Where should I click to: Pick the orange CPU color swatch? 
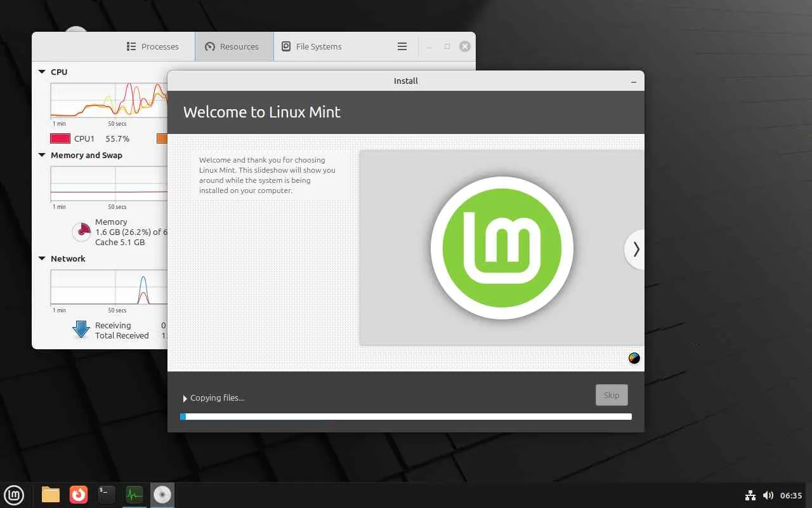162,138
